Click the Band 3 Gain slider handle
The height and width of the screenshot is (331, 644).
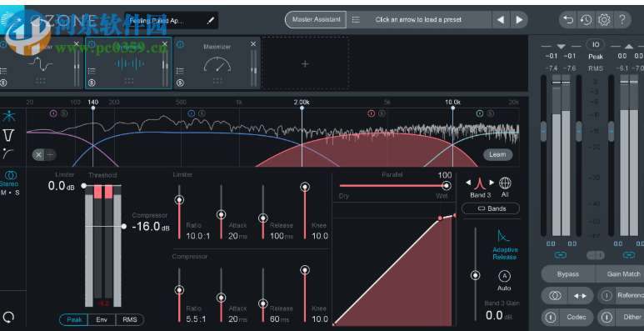[x=475, y=275]
